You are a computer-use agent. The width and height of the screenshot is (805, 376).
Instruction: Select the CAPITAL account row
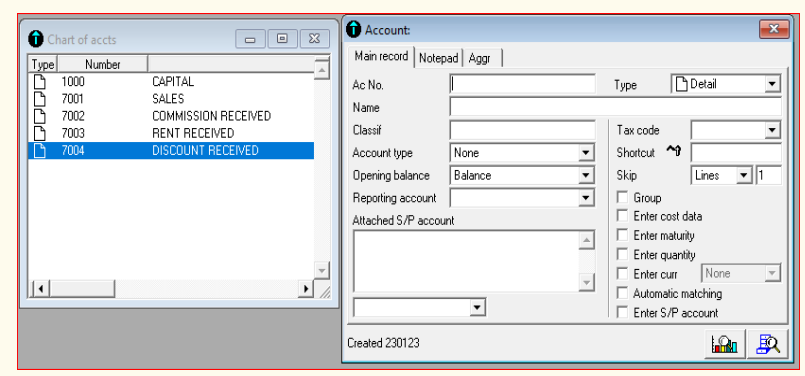tap(171, 82)
